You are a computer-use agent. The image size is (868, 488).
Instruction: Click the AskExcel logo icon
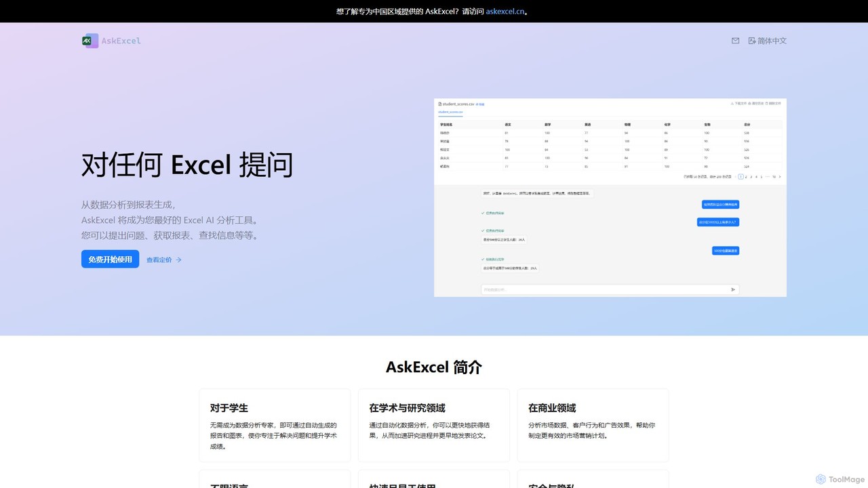point(90,41)
